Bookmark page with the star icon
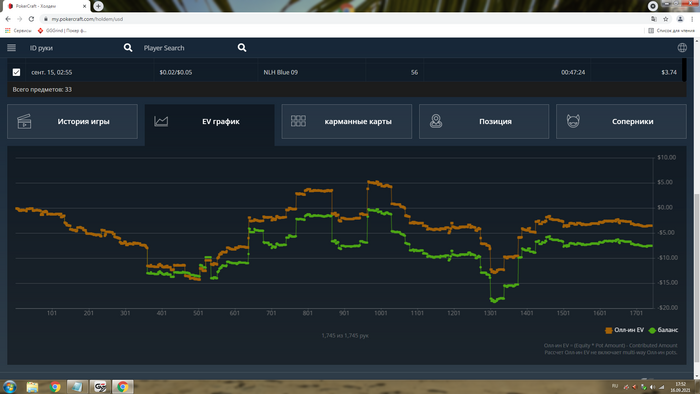This screenshot has height=394, width=700. 666,19
